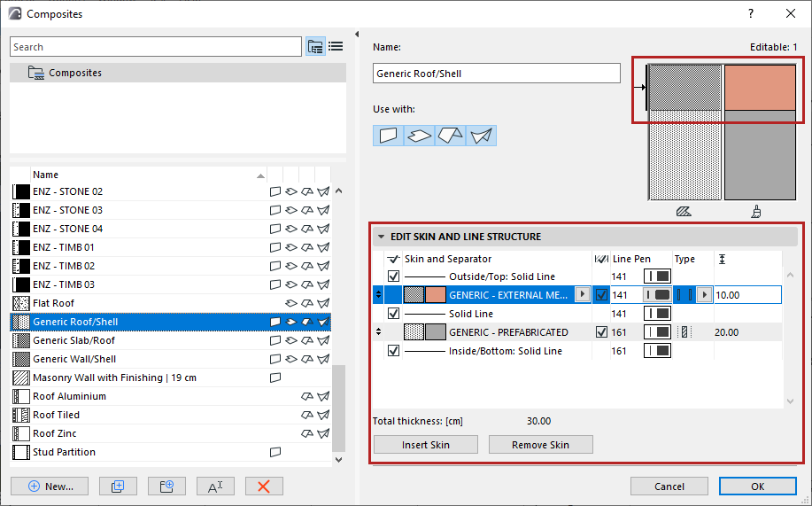Select ENZ - TIMB 03 composite
This screenshot has height=506, width=812.
[x=170, y=284]
